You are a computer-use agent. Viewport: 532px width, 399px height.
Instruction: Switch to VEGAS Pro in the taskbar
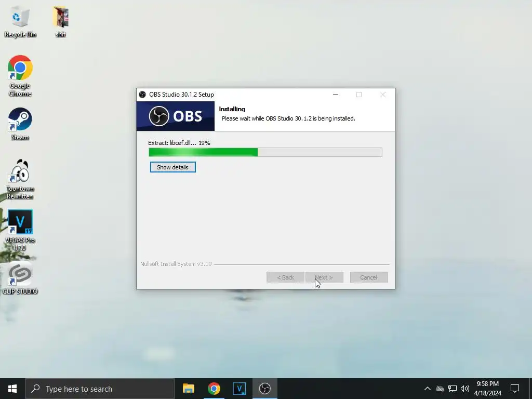[239, 389]
